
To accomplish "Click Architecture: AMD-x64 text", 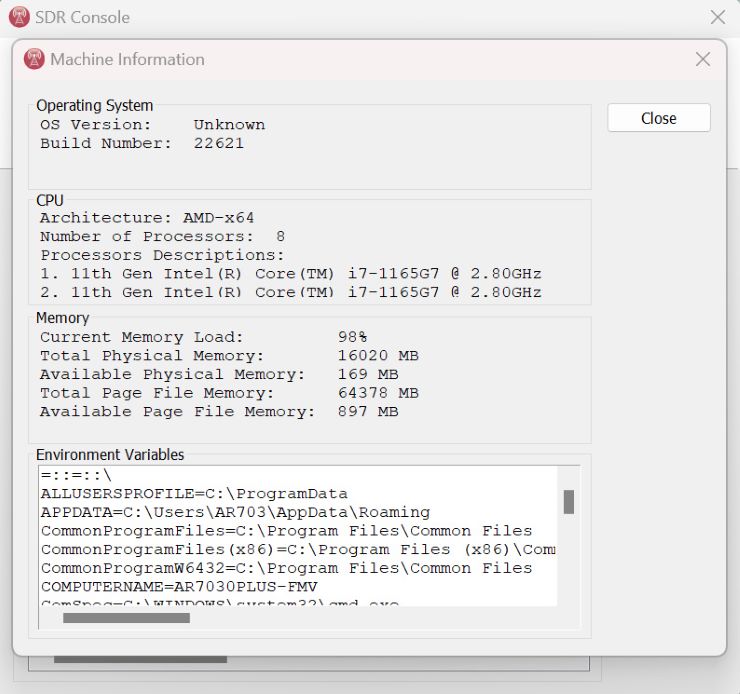I will (x=147, y=218).
